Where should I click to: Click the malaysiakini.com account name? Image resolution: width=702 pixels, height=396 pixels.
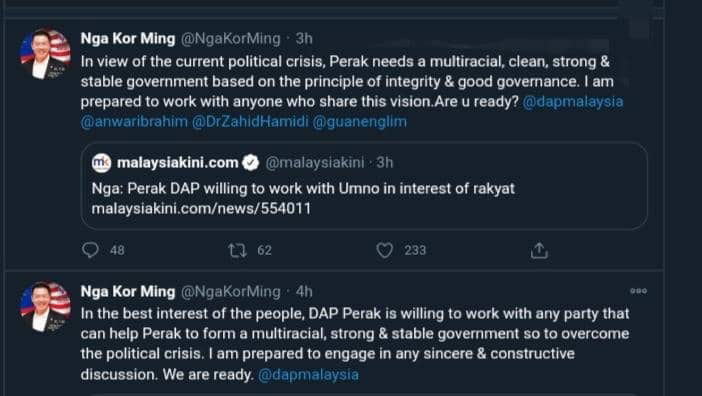[x=178, y=163]
